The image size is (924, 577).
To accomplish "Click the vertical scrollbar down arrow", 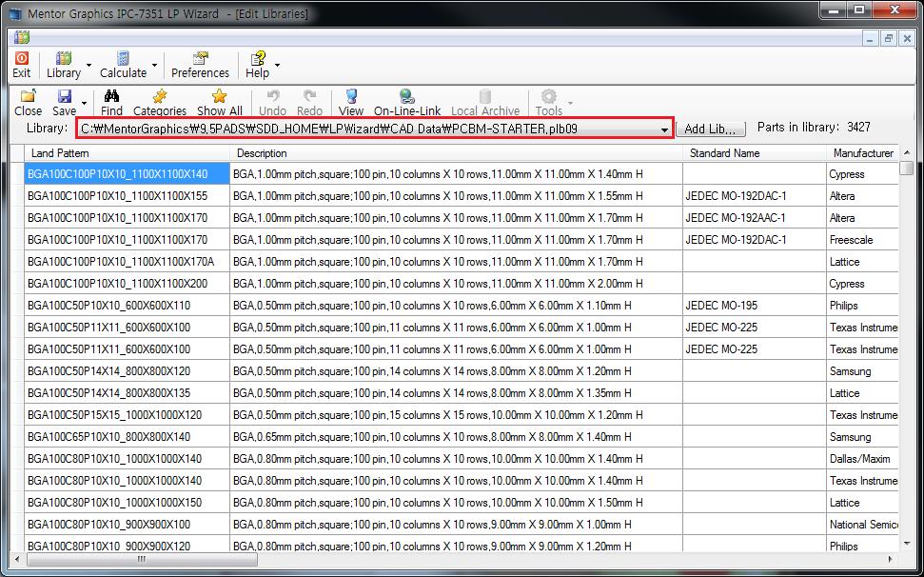I will pyautogui.click(x=906, y=544).
